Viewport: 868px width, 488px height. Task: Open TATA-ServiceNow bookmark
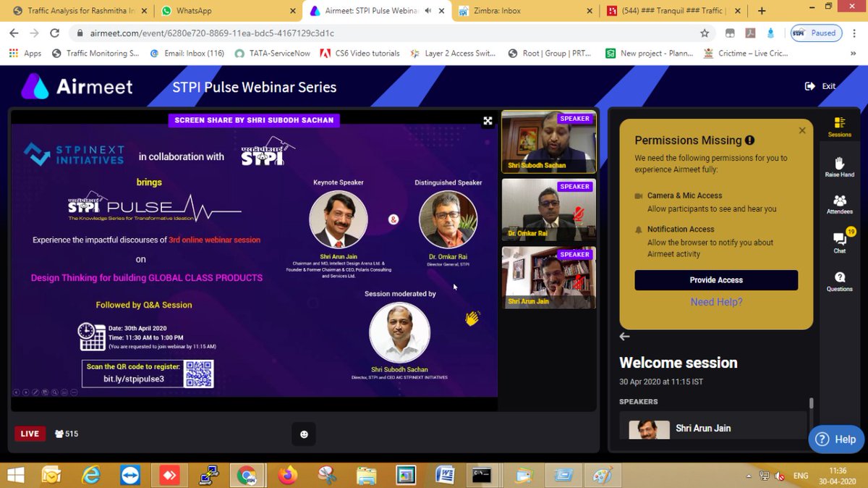click(x=273, y=53)
